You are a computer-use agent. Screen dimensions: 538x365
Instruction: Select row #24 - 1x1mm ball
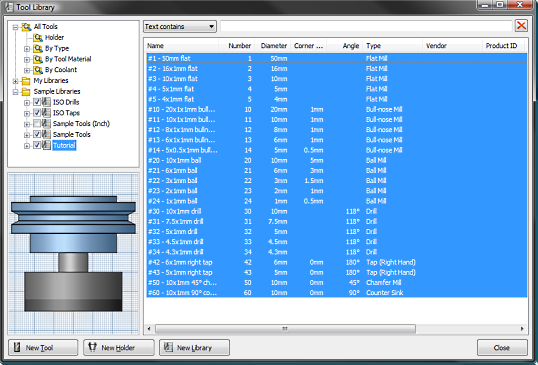coord(337,201)
